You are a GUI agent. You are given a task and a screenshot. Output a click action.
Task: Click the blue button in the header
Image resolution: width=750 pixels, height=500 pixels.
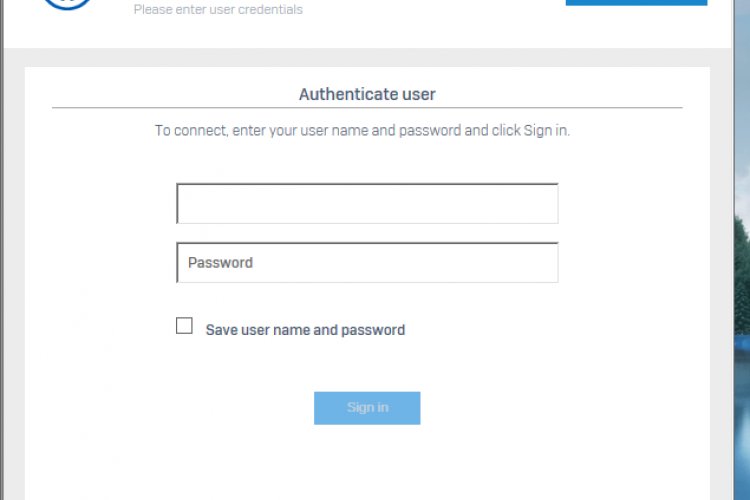pyautogui.click(x=636, y=3)
